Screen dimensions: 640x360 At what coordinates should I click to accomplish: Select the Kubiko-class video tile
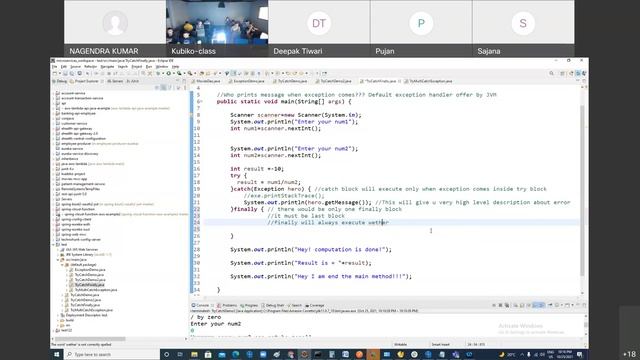coord(217,28)
